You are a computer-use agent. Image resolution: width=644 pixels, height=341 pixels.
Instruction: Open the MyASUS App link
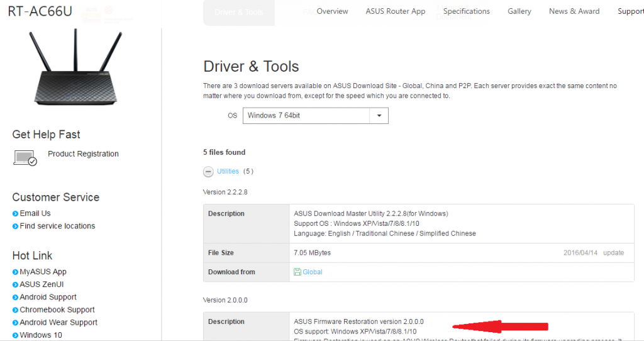[x=43, y=272]
